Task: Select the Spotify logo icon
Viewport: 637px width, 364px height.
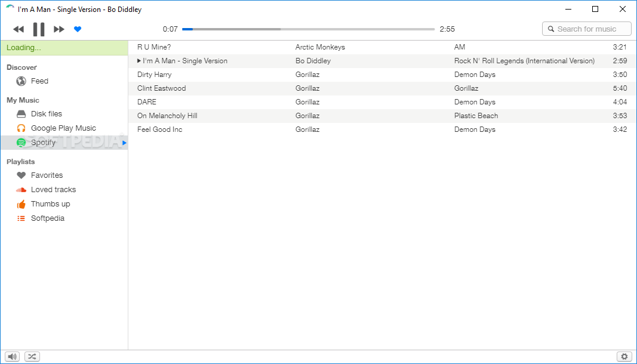Action: coord(21,143)
